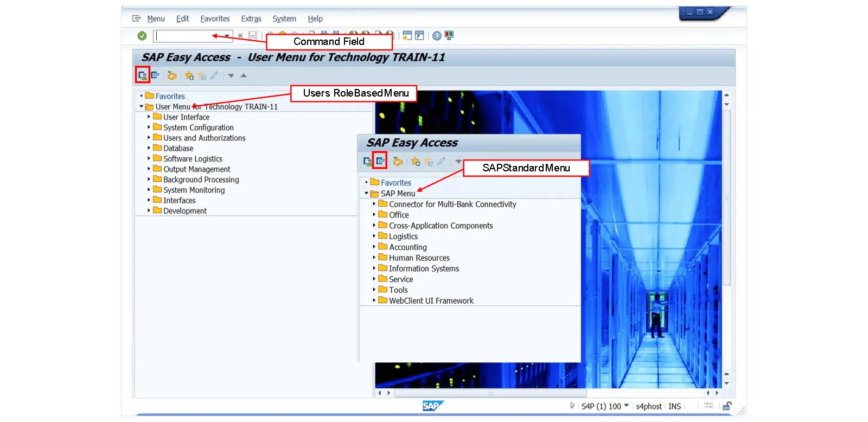Click the status bar expand triangle before S4P
Viewport: 868px width, 422px height.
(x=572, y=406)
